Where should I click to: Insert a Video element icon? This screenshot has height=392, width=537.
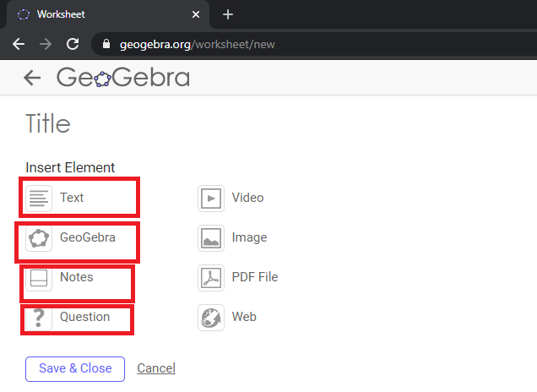click(211, 199)
